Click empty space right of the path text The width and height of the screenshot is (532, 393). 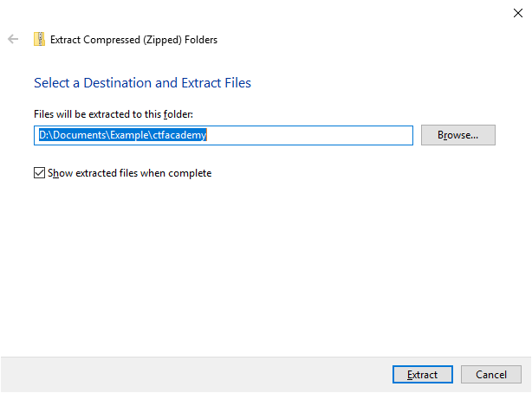(x=312, y=135)
